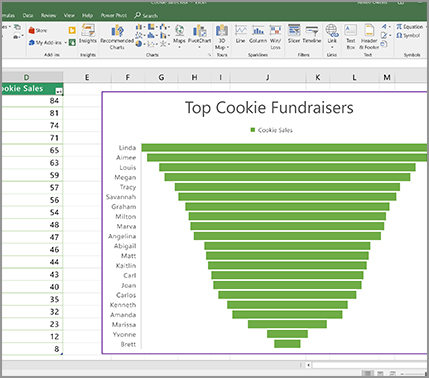Expand the My Add-ins dropdown
Viewport: 429px width, 378px height.
pos(66,43)
